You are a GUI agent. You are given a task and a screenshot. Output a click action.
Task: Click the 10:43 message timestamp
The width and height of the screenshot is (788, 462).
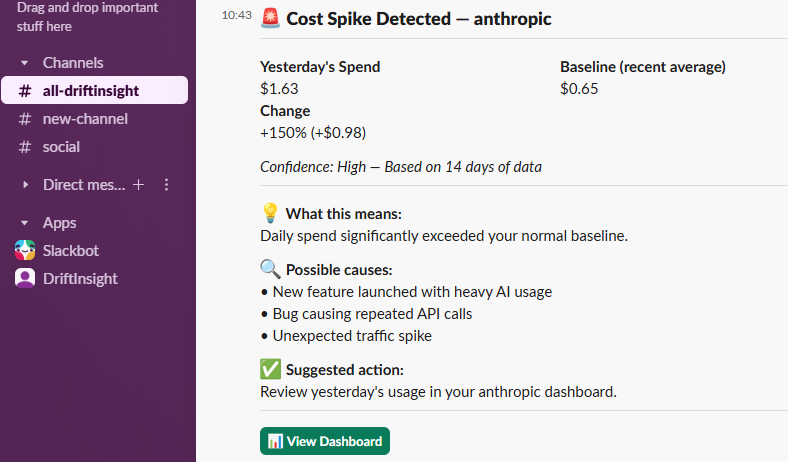tap(236, 15)
